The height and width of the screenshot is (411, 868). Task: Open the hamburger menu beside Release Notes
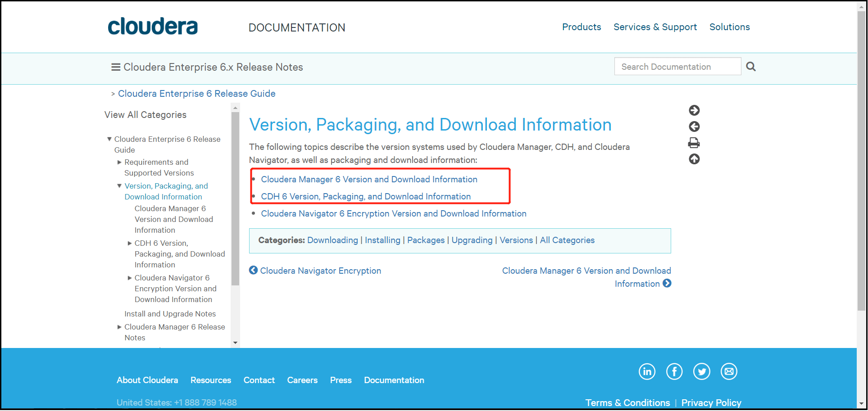[116, 67]
